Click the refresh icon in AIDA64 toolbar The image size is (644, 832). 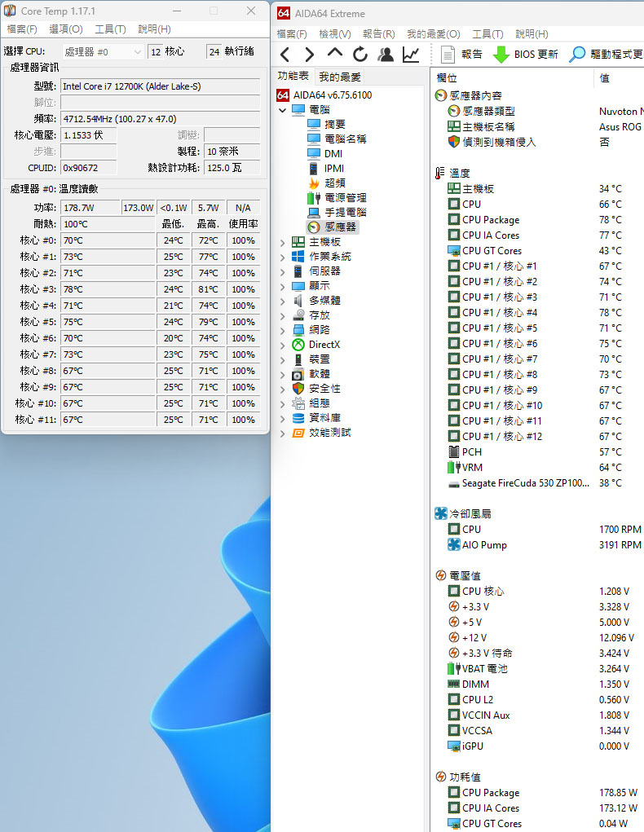click(360, 54)
